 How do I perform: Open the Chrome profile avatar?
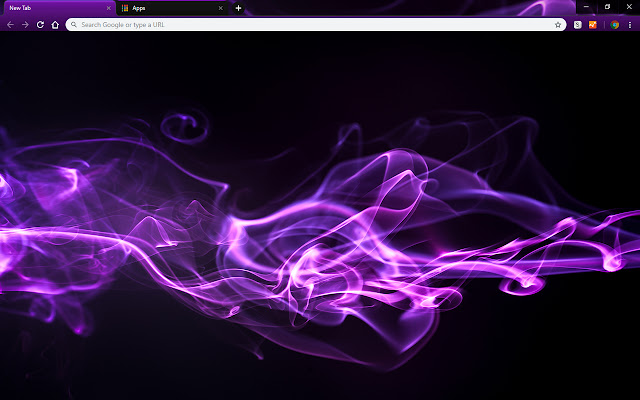[x=614, y=24]
